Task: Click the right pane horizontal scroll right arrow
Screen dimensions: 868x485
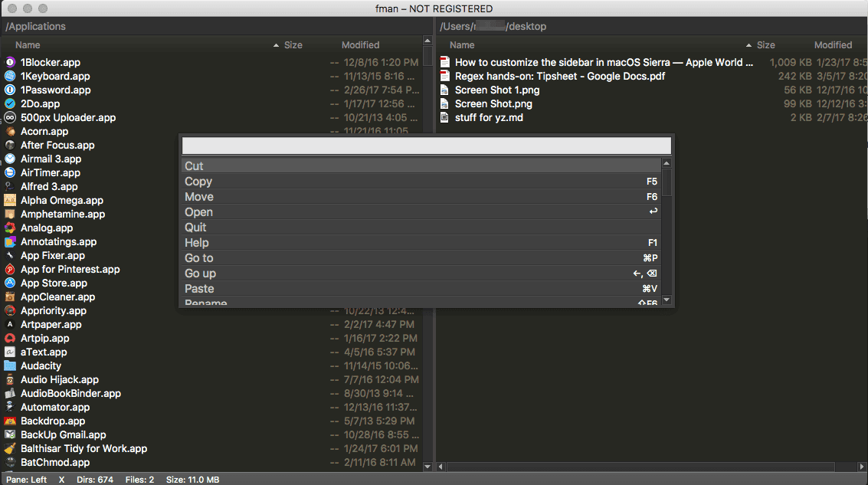Action: [x=862, y=467]
